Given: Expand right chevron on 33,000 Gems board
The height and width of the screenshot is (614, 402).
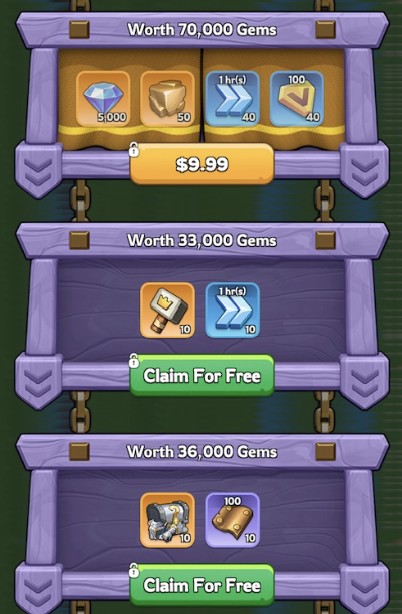Looking at the screenshot, I should [365, 383].
